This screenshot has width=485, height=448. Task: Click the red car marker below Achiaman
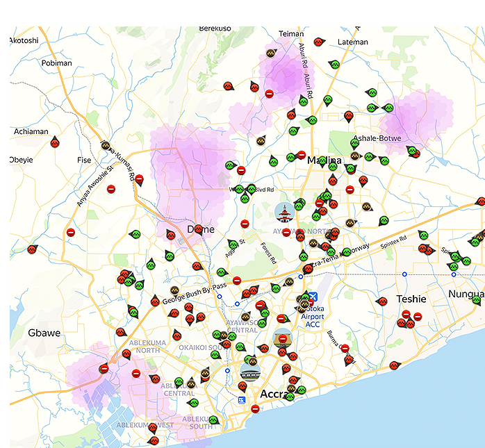coord(55,143)
